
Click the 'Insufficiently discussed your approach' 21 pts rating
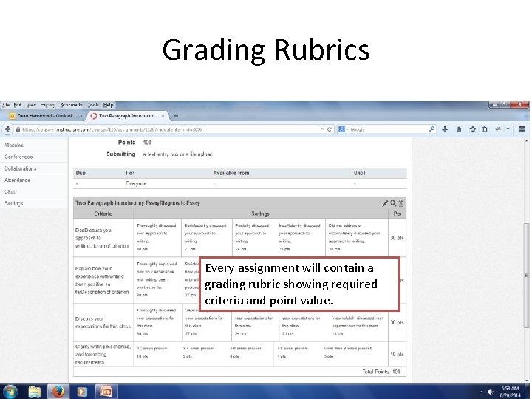(300, 237)
